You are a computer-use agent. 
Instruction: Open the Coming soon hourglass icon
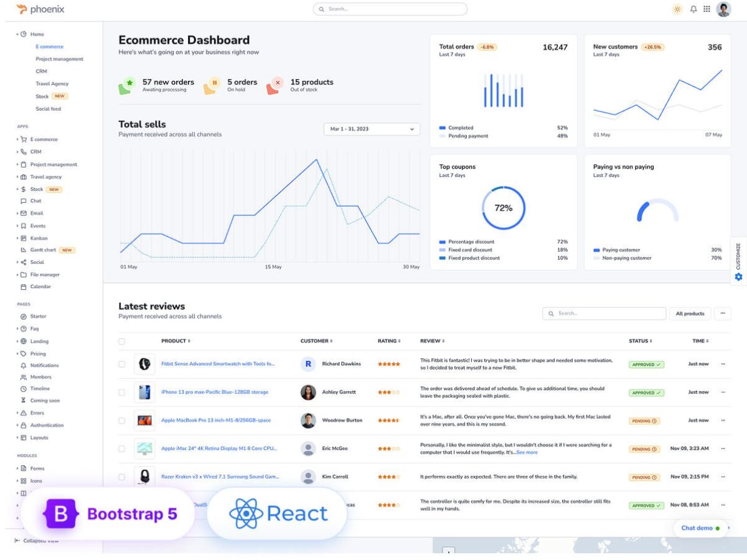coord(24,401)
